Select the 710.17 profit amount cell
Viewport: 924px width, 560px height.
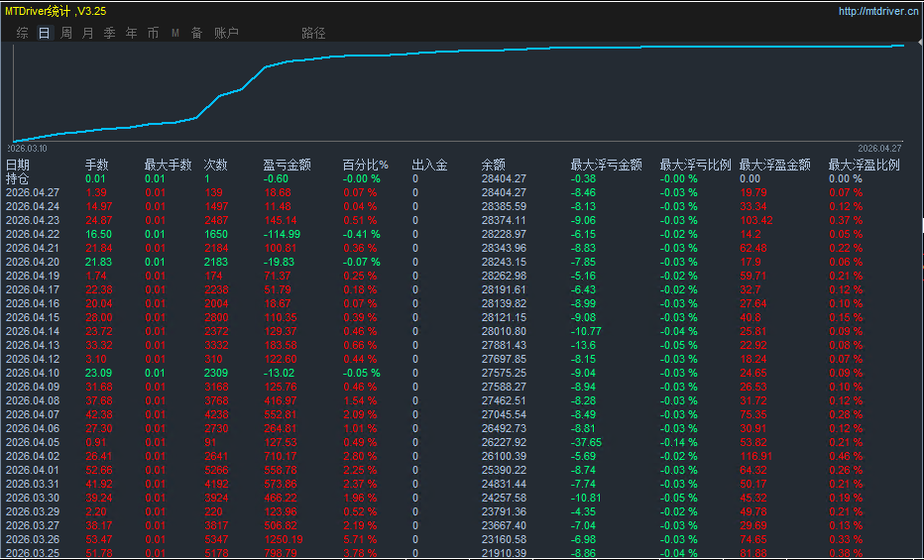(x=280, y=456)
